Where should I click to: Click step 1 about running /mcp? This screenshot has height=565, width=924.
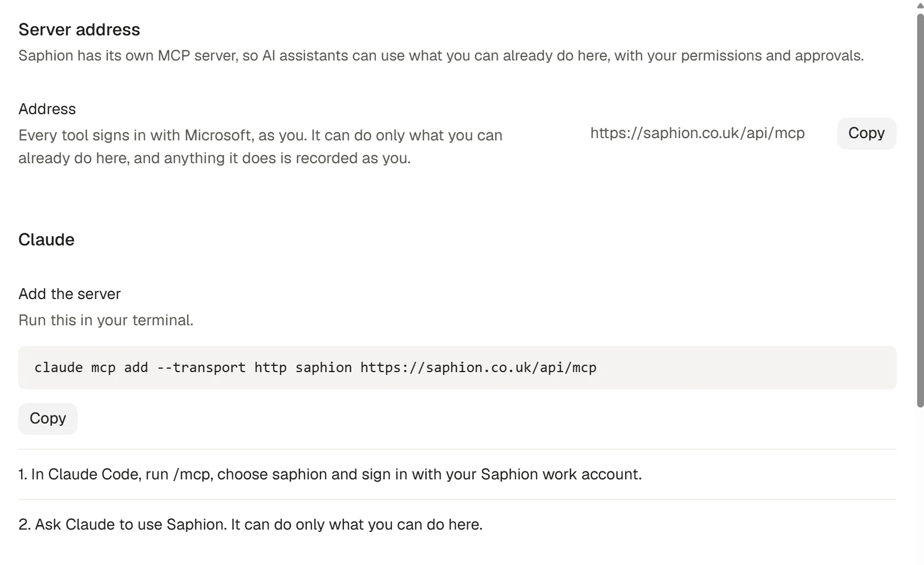(330, 474)
